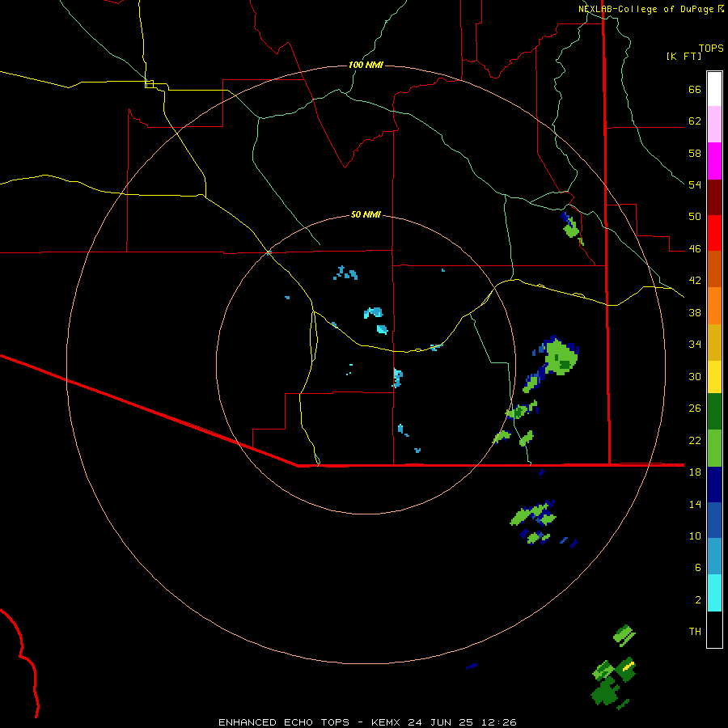
Task: Click the legend value 18
Action: point(695,472)
